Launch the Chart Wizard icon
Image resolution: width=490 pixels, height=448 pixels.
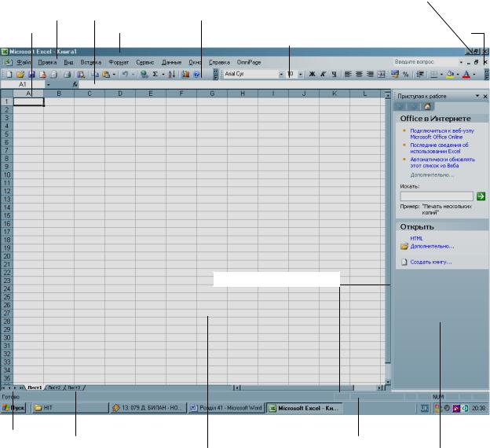pyautogui.click(x=185, y=75)
